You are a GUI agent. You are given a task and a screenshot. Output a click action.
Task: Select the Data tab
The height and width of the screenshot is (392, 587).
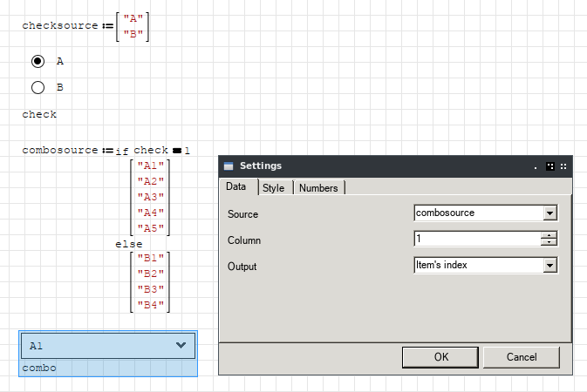pyautogui.click(x=235, y=187)
